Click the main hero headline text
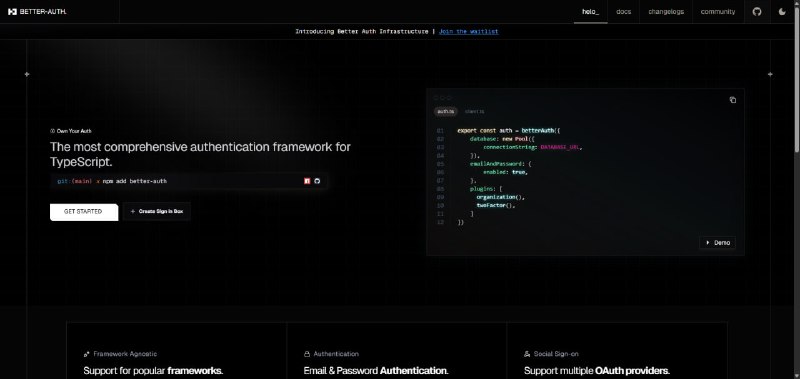This screenshot has width=800, height=379. 200,155
